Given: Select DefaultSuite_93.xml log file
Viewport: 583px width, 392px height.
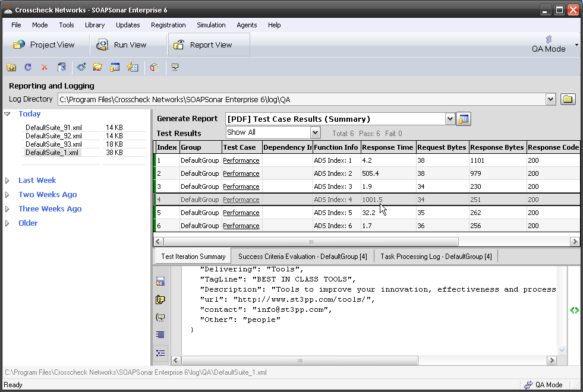Looking at the screenshot, I should (x=53, y=144).
